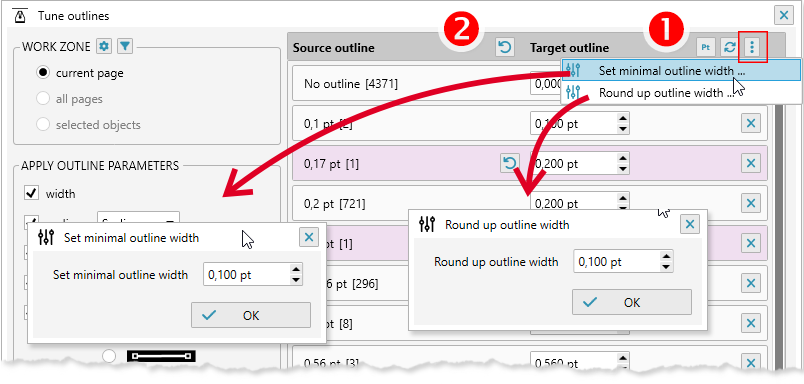Increase target width of 0,1 pt row
The width and height of the screenshot is (804, 384).
[622, 119]
